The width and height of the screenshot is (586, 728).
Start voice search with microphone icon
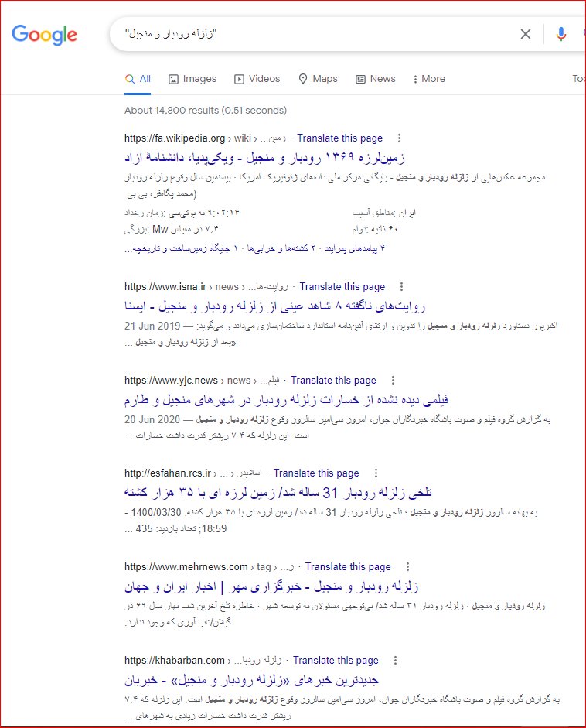pyautogui.click(x=561, y=34)
